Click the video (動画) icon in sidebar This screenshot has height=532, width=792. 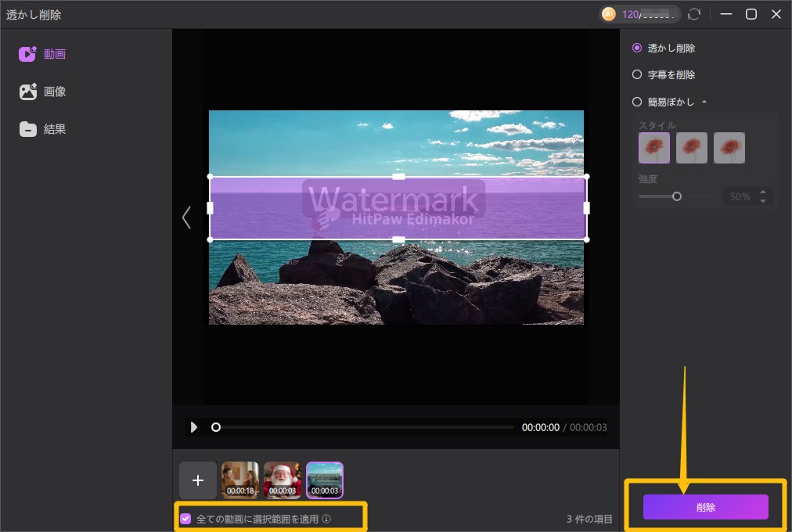click(x=28, y=54)
